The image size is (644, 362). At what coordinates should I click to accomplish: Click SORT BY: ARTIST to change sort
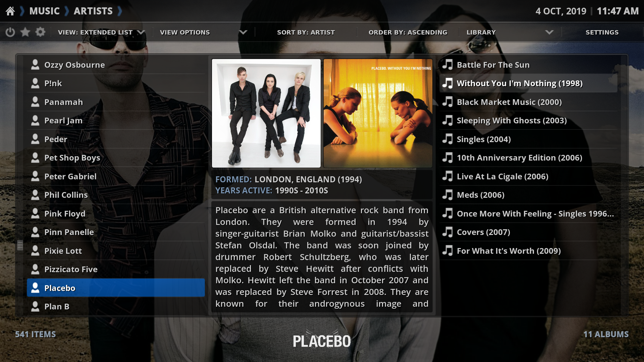[306, 32]
